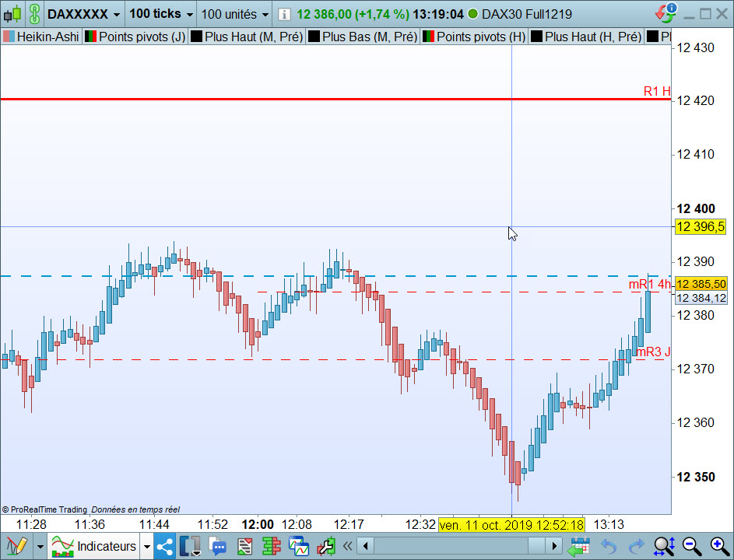Click the green-red order book icon
The height and width of the screenshot is (560, 734).
272,546
